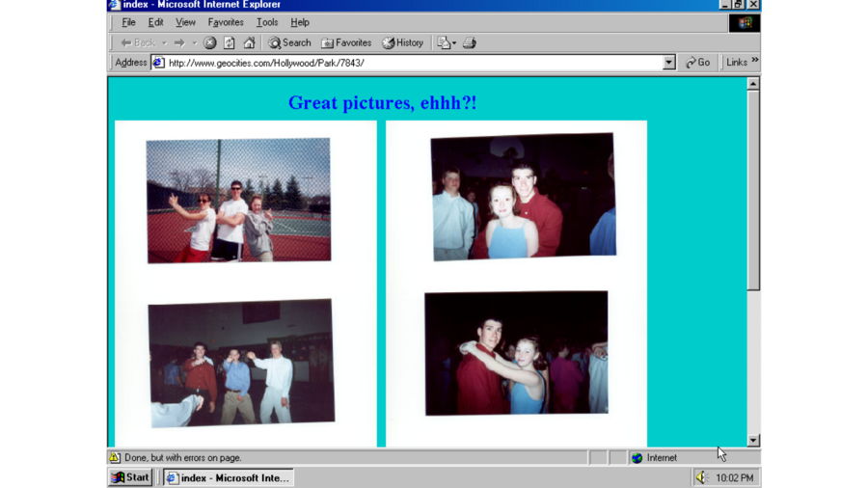The image size is (868, 488).
Task: Open the Windows Start menu
Action: 130,477
